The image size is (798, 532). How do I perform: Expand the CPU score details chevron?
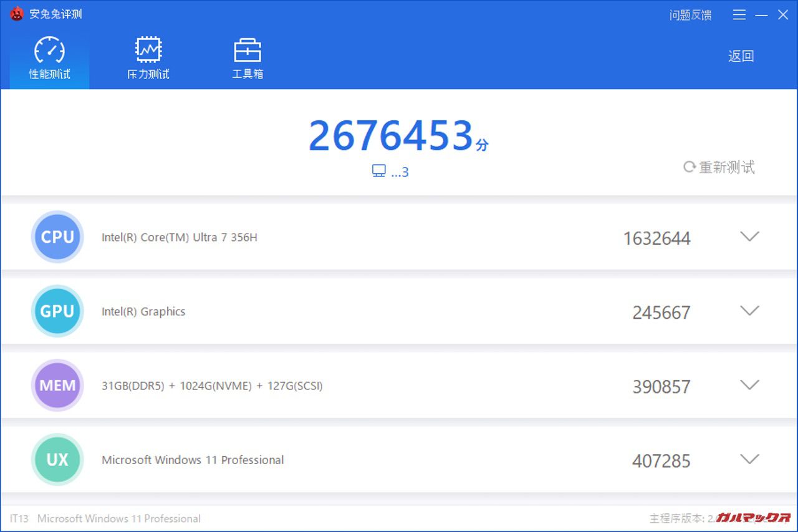click(x=749, y=236)
